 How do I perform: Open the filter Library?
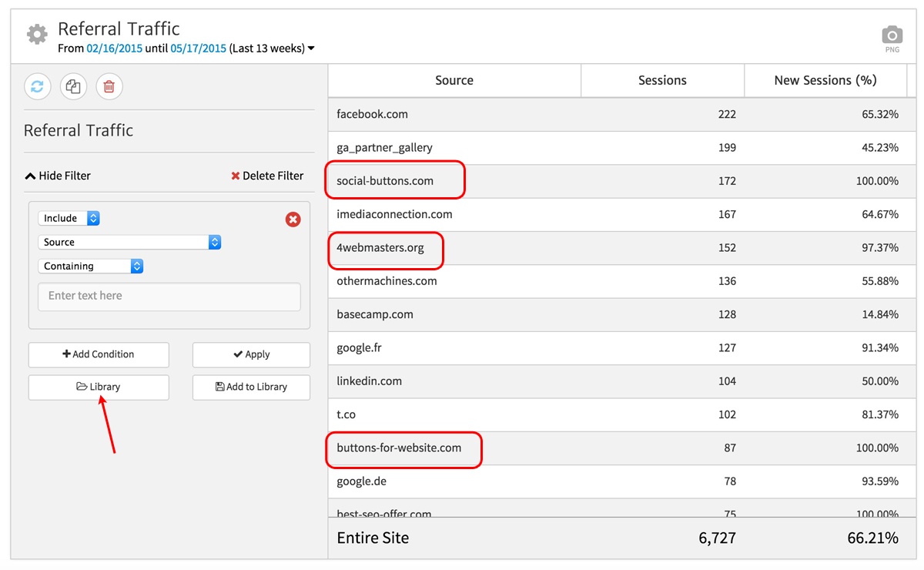(x=99, y=387)
